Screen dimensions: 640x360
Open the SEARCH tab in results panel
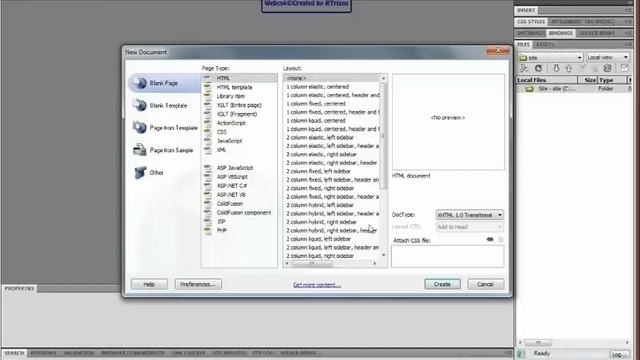[x=14, y=353]
